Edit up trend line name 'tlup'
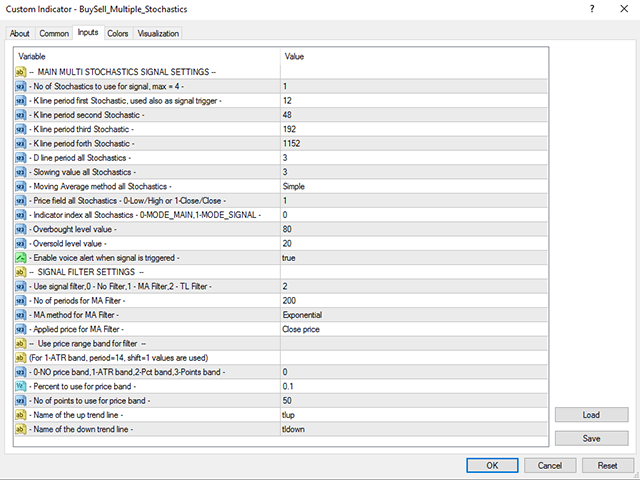The height and width of the screenshot is (480, 640). coord(414,415)
